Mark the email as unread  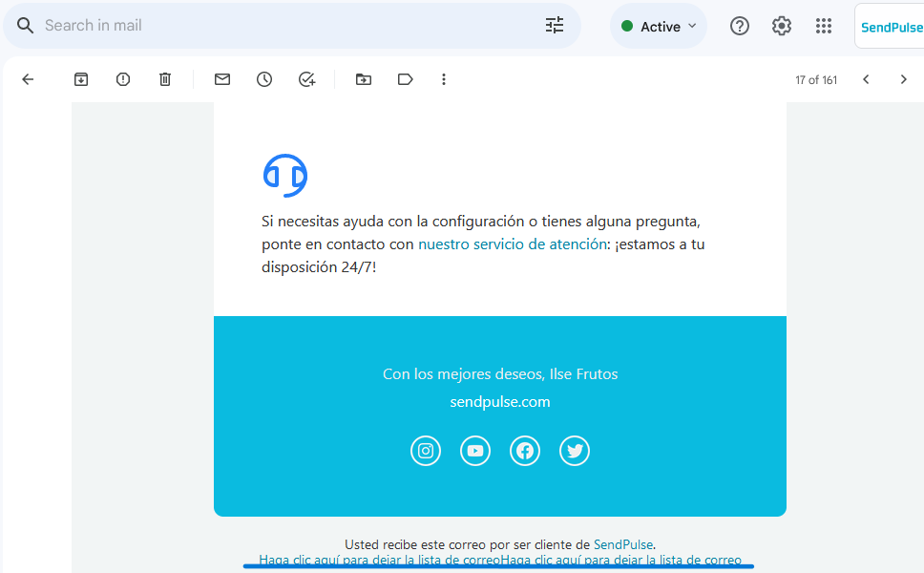222,79
